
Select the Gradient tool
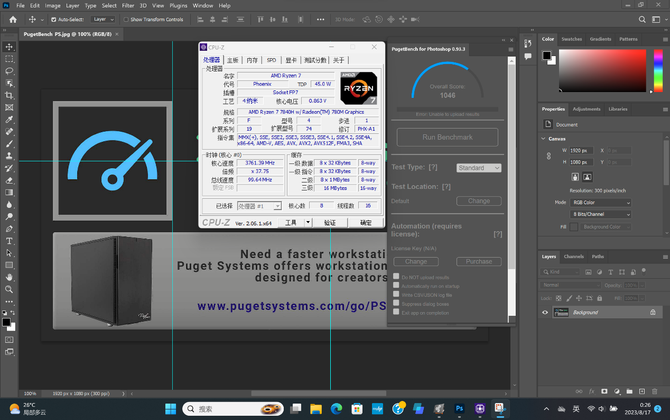tap(9, 192)
